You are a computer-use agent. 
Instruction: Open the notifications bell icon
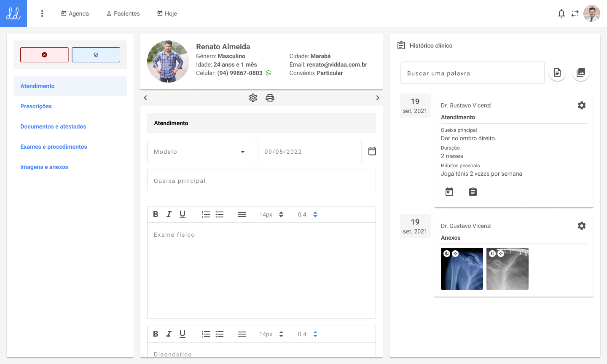[561, 13]
